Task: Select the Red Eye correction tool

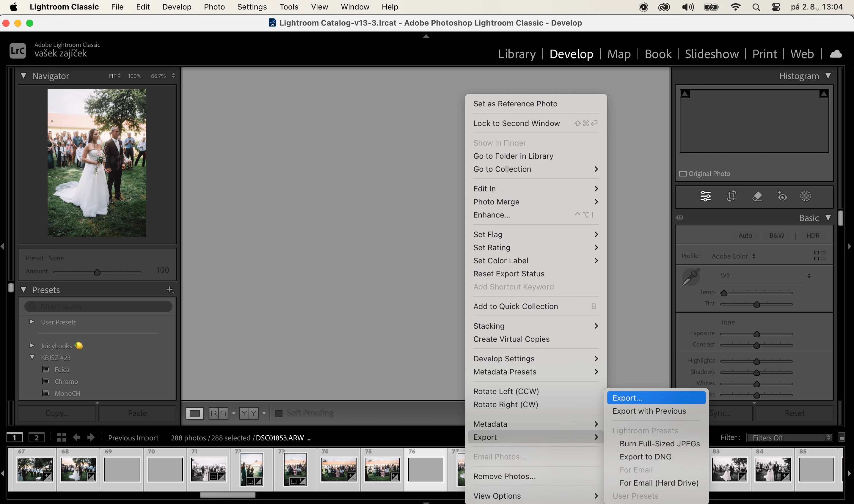Action: click(x=782, y=196)
